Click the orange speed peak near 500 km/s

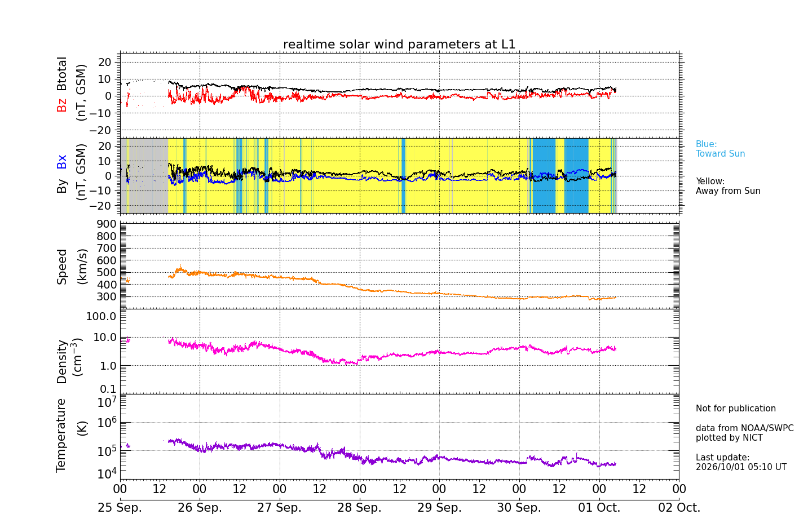180,269
